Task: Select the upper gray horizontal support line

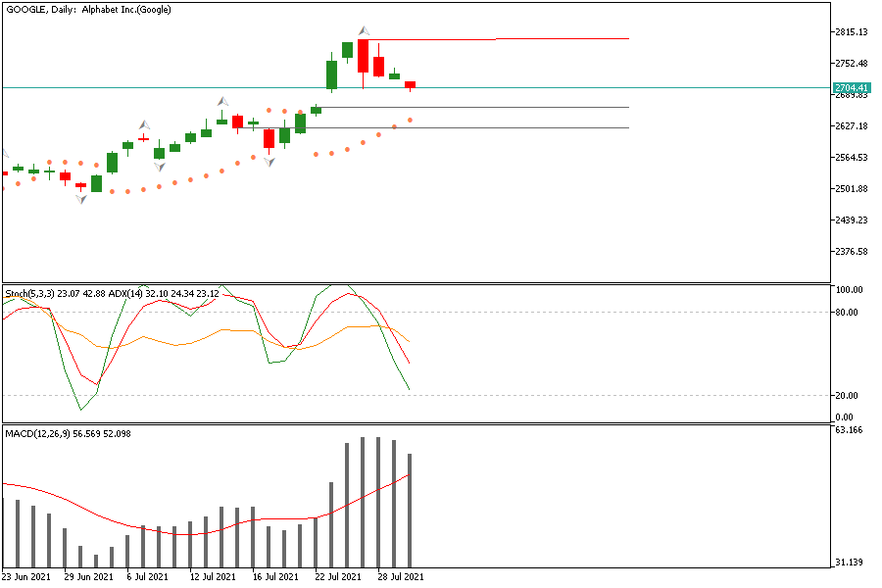Action: [472, 107]
